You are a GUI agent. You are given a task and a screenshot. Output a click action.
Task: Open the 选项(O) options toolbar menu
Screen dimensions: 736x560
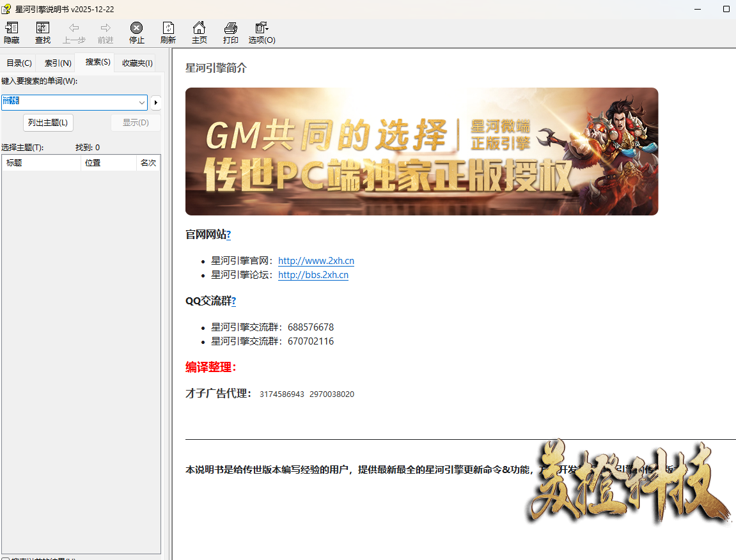[x=262, y=29]
